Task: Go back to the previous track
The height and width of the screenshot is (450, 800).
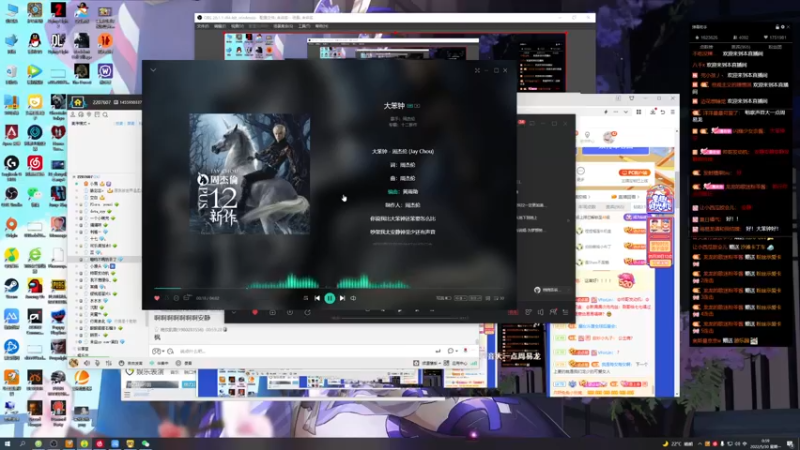Action: click(x=317, y=298)
